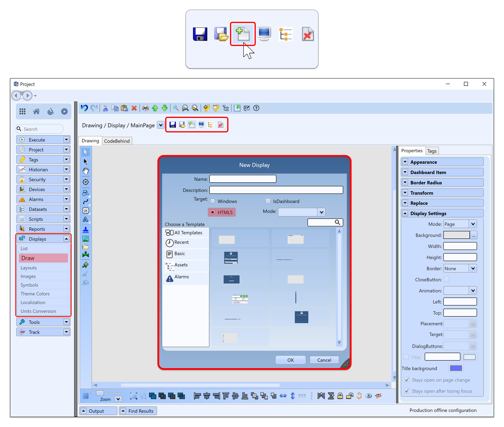Click the Title background color swatch
This screenshot has width=504, height=427.
tap(456, 368)
